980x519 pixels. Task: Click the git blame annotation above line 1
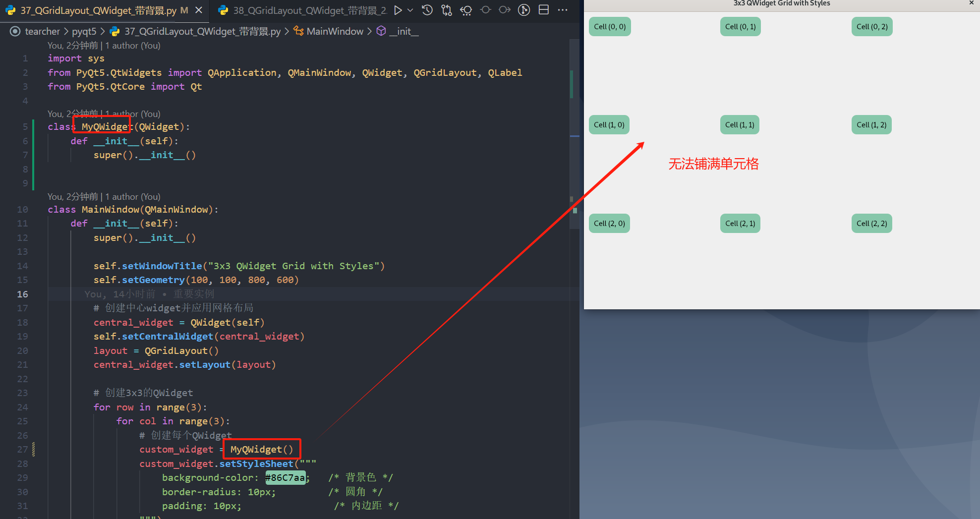pyautogui.click(x=104, y=46)
